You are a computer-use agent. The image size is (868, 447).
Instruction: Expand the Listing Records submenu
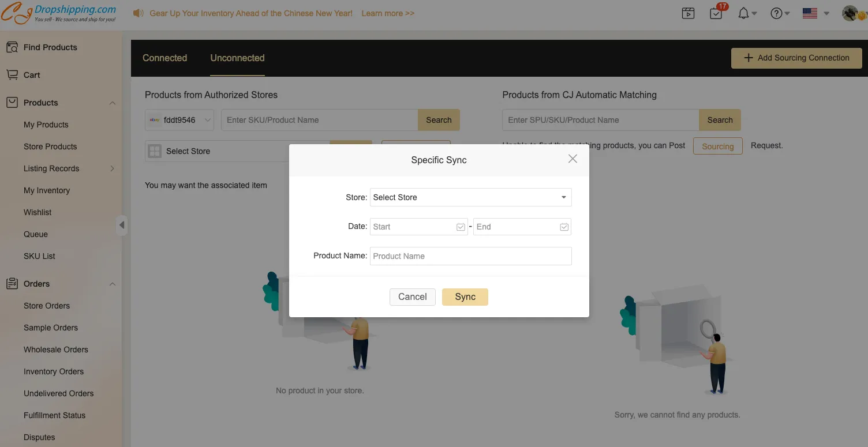[112, 168]
